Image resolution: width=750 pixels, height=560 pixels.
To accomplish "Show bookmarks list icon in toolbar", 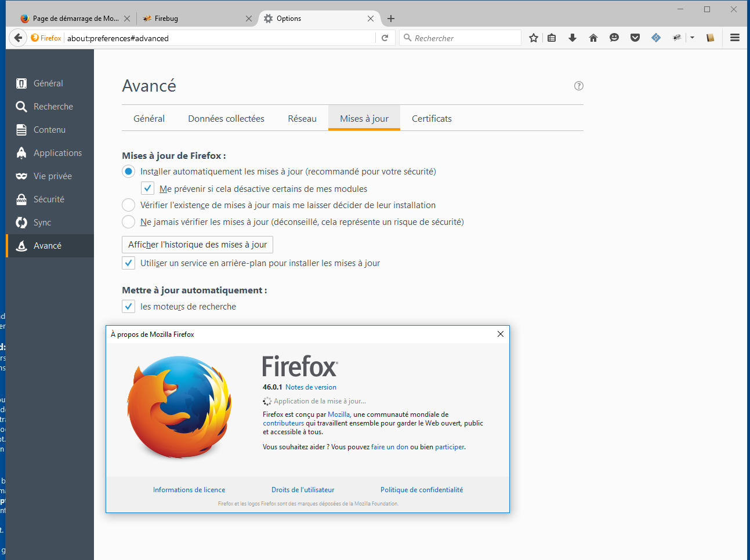I will pyautogui.click(x=552, y=38).
